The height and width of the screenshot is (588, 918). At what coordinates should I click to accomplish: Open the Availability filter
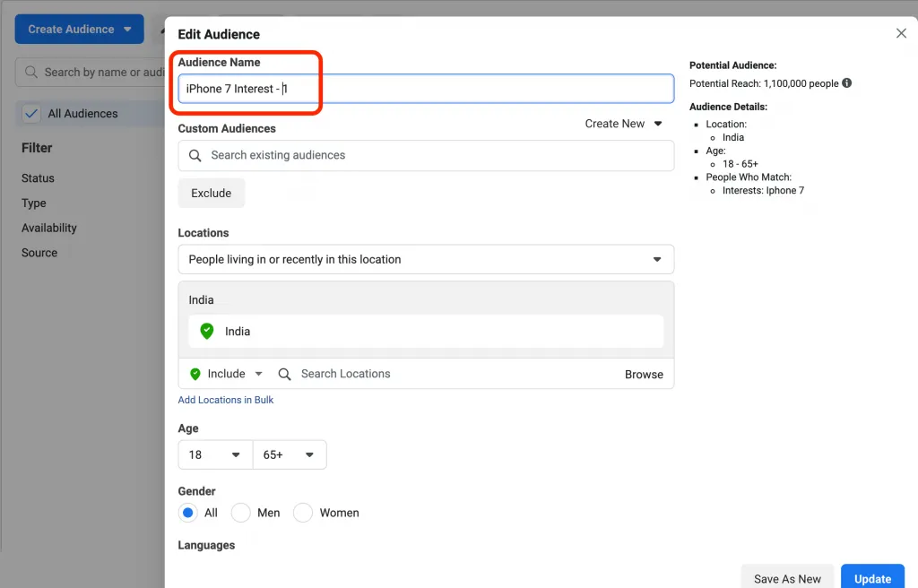49,228
